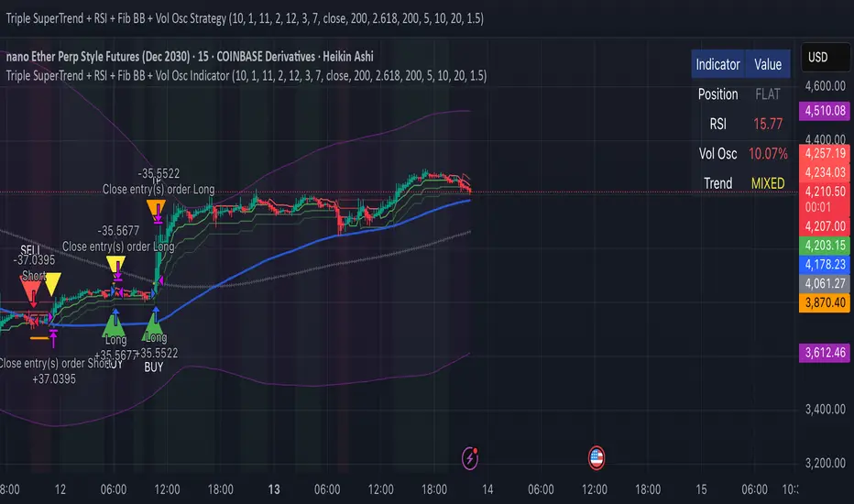Click the 4,600.00 price axis tick

click(x=825, y=86)
